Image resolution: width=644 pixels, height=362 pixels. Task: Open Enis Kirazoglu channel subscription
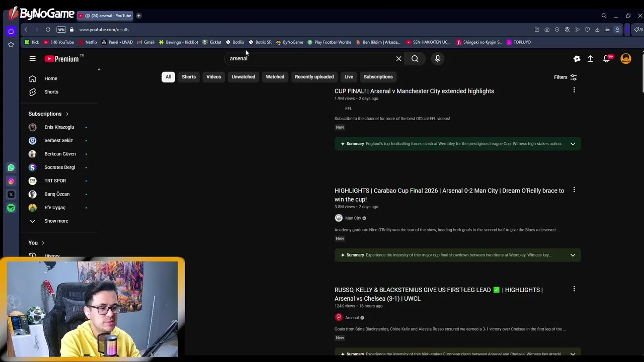[x=59, y=127]
